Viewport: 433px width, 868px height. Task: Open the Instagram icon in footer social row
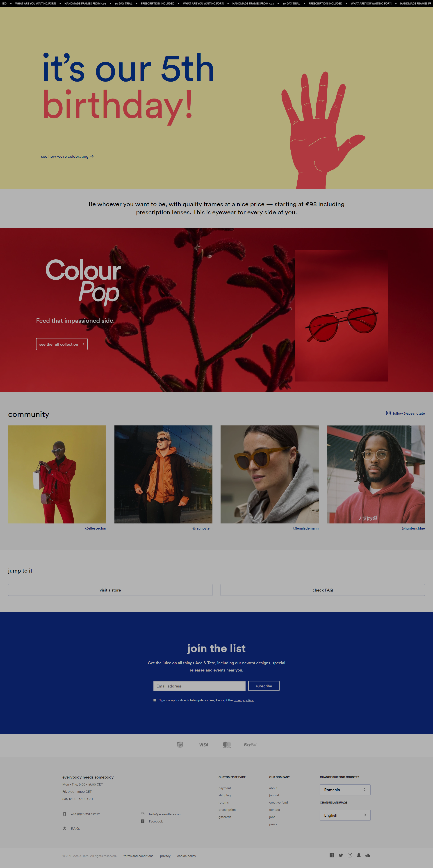(350, 855)
